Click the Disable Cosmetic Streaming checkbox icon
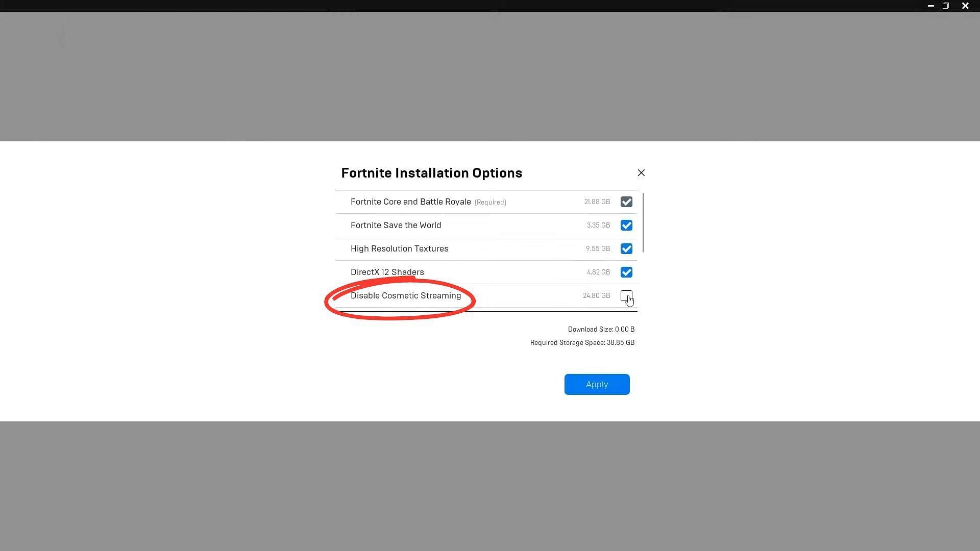This screenshot has height=551, width=980. pos(625,295)
